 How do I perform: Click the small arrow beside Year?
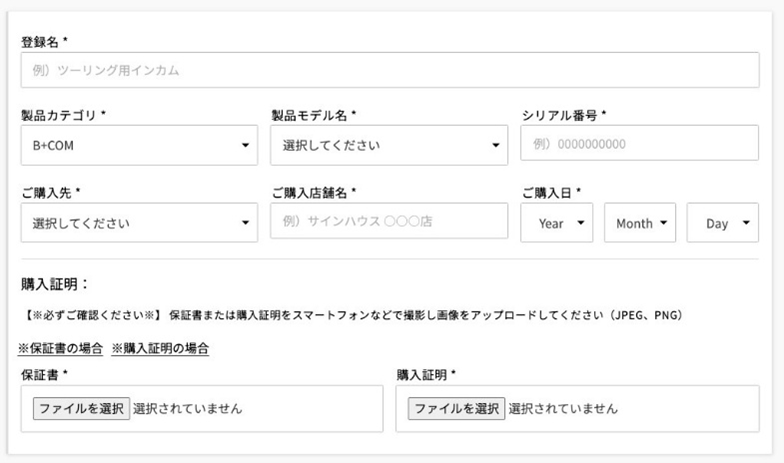tap(580, 223)
